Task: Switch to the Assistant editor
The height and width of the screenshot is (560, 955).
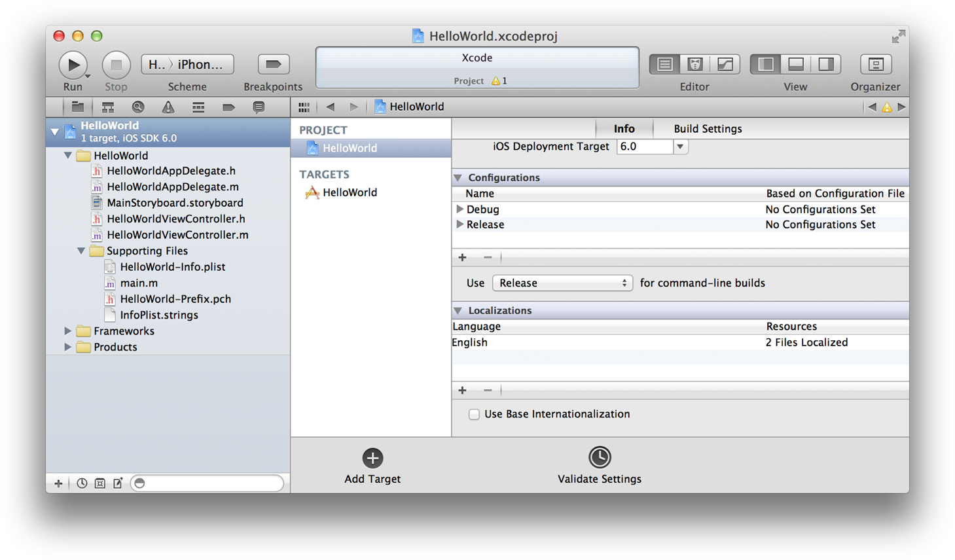Action: (x=694, y=65)
